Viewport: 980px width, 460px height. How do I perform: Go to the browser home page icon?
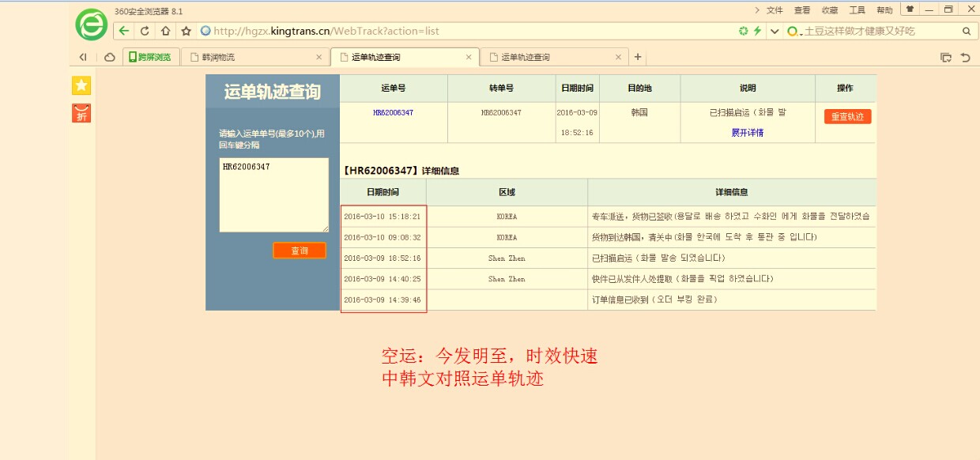click(165, 31)
